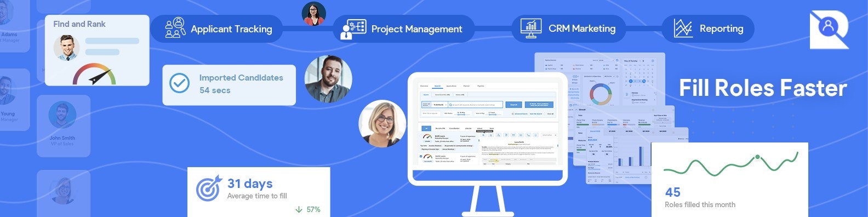This screenshot has width=868, height=217.
Task: Click the ranking gauge in Find and Rank card
Action: [x=94, y=74]
